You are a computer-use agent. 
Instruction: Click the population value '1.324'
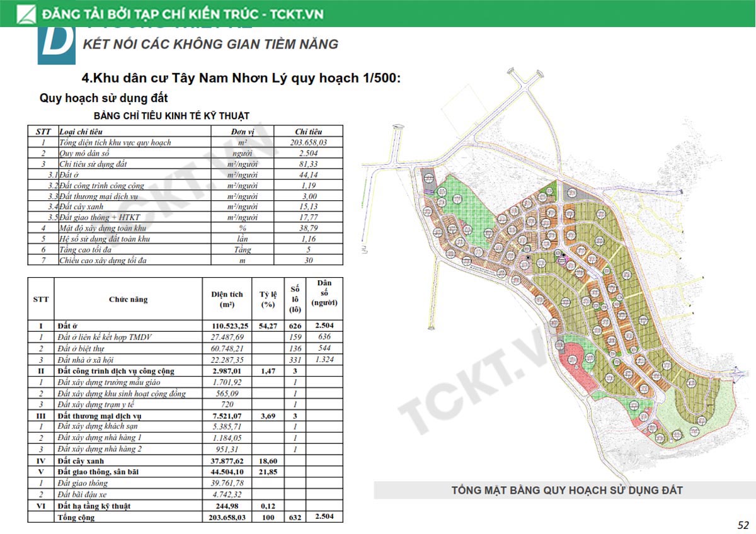[324, 360]
